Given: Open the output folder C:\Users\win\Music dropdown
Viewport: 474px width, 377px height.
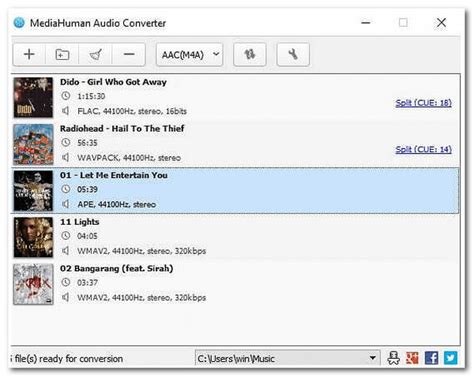Looking at the screenshot, I should tap(287, 359).
